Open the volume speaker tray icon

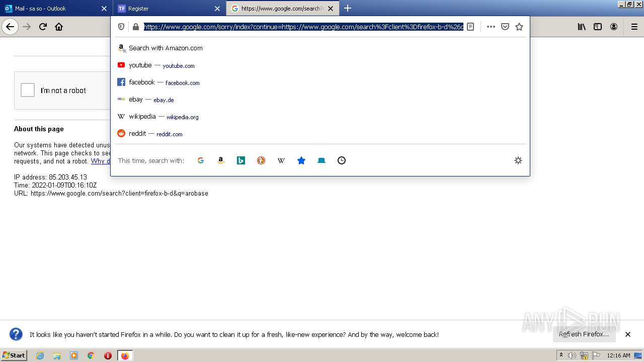coord(572,355)
